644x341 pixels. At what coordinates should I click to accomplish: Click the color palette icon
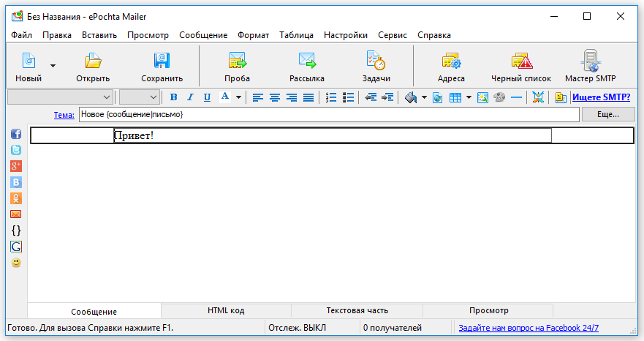pos(499,97)
